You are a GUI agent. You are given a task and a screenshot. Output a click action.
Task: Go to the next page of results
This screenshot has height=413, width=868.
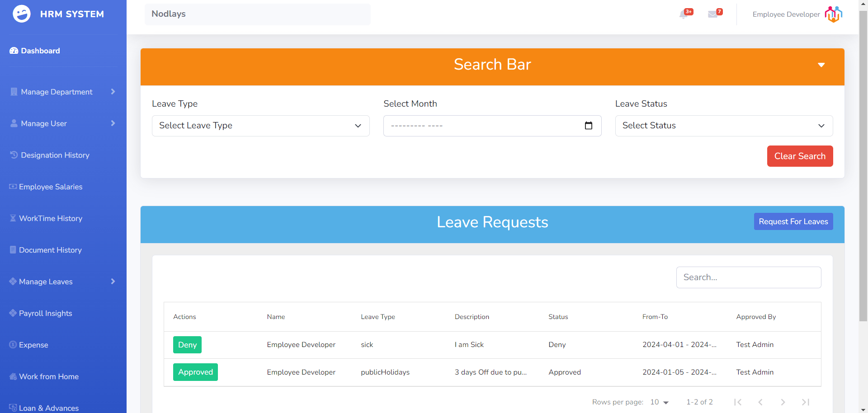[x=783, y=402]
